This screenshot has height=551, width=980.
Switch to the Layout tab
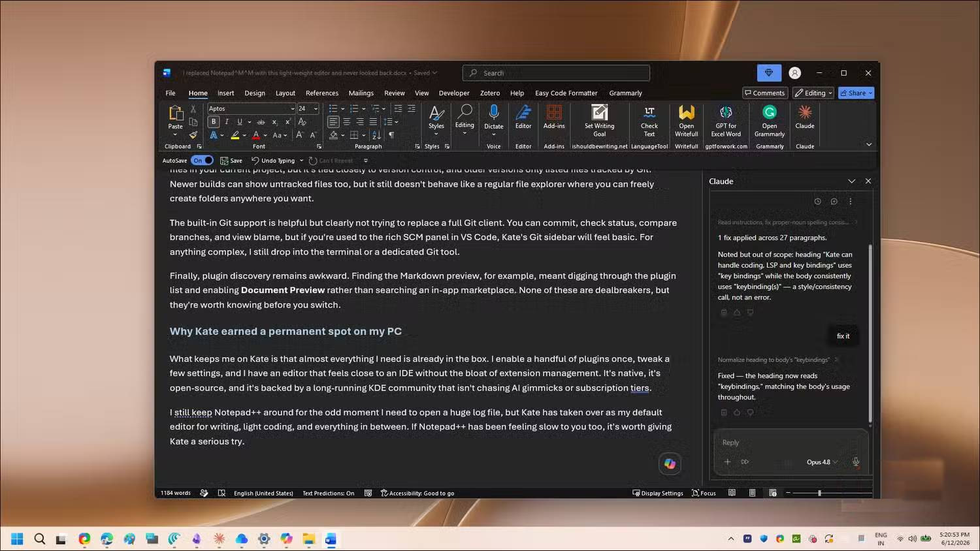285,93
